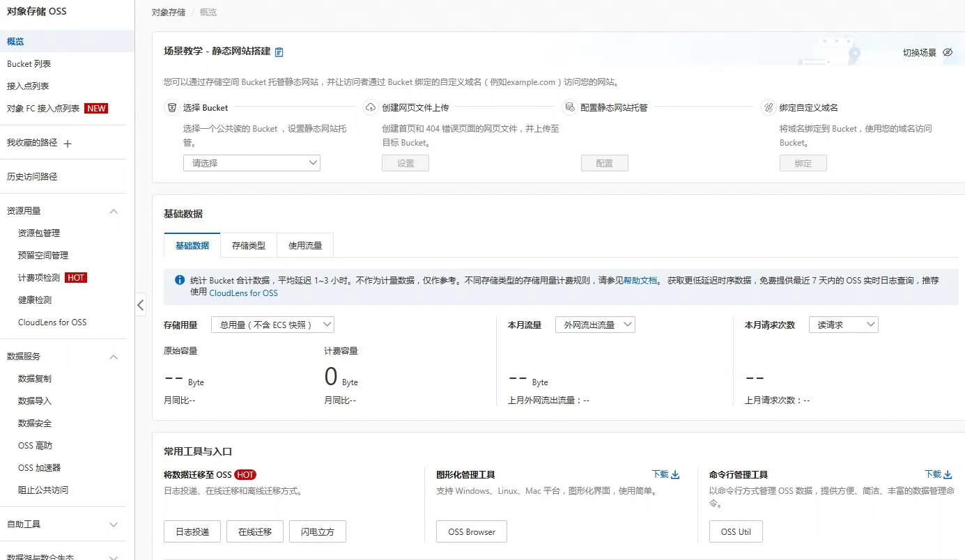
Task: Go to OSS 加速器
Action: tap(39, 468)
